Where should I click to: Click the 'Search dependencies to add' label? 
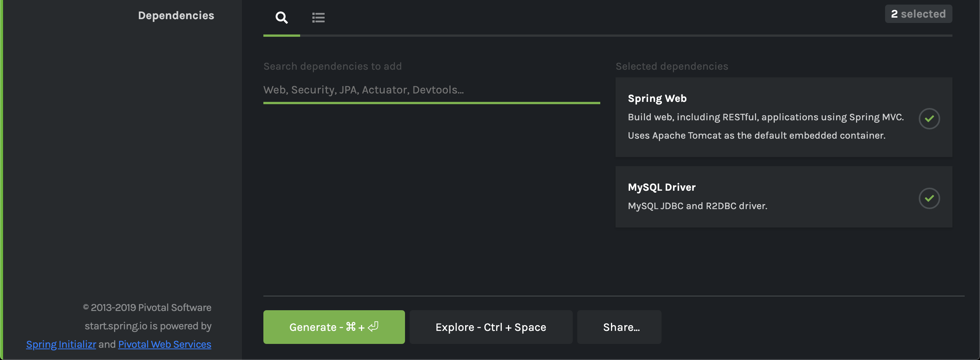[332, 66]
